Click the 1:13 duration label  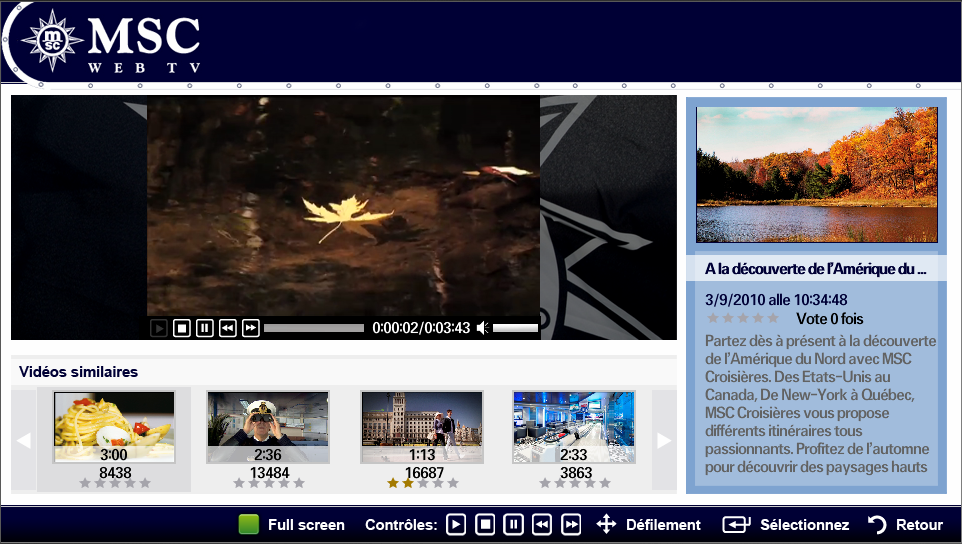pyautogui.click(x=421, y=454)
